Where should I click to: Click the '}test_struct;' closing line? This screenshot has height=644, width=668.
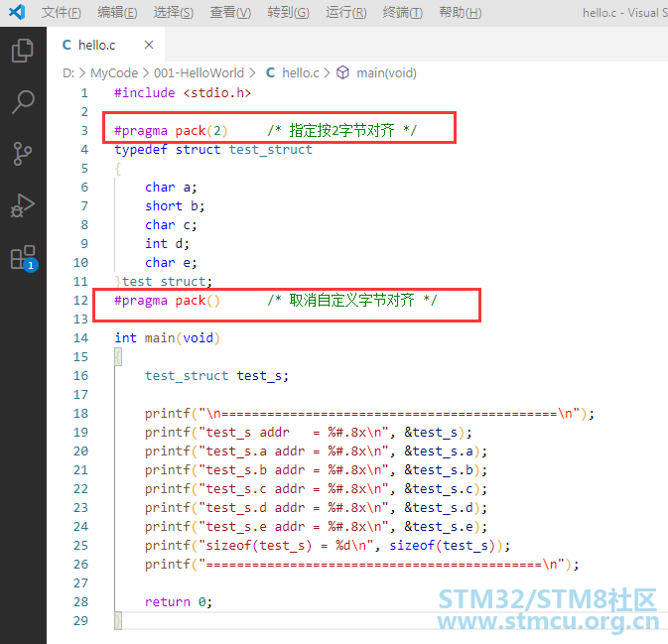coord(163,281)
